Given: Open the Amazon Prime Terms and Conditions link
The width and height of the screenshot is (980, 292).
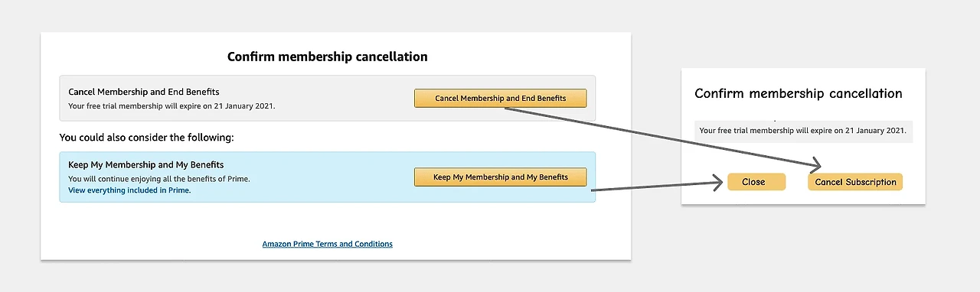Looking at the screenshot, I should tap(327, 244).
